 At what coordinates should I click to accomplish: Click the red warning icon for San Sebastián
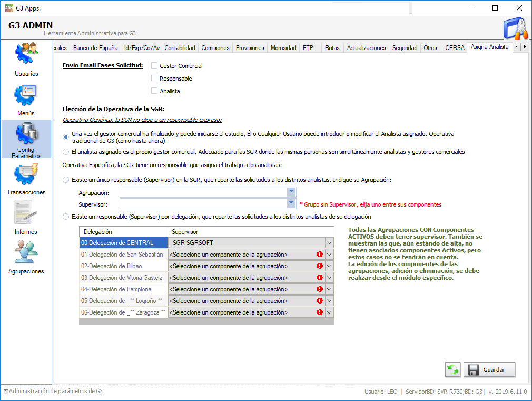[x=320, y=255]
